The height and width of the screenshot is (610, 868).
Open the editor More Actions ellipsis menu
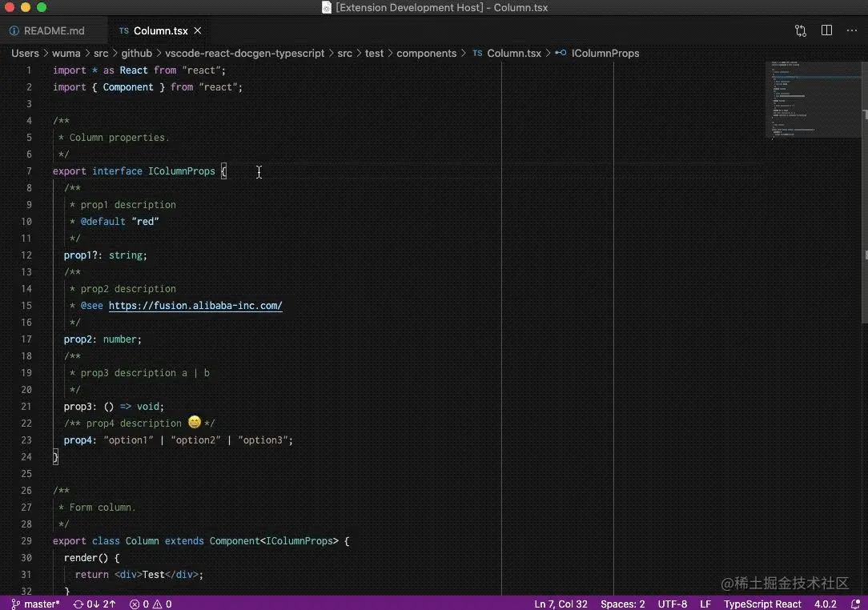tap(852, 30)
